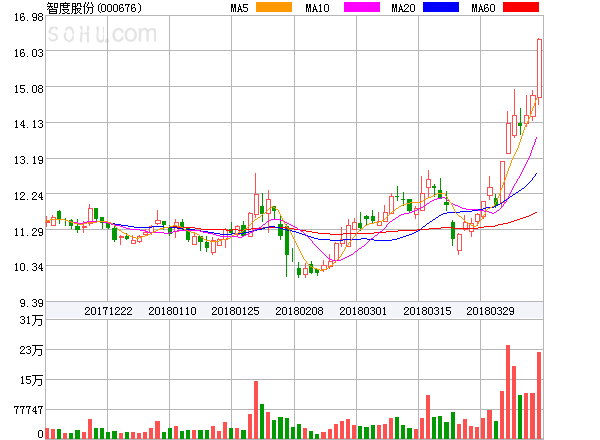The image size is (600, 440).
Task: Click the red MA60 legend swatch
Action: click(x=521, y=7)
